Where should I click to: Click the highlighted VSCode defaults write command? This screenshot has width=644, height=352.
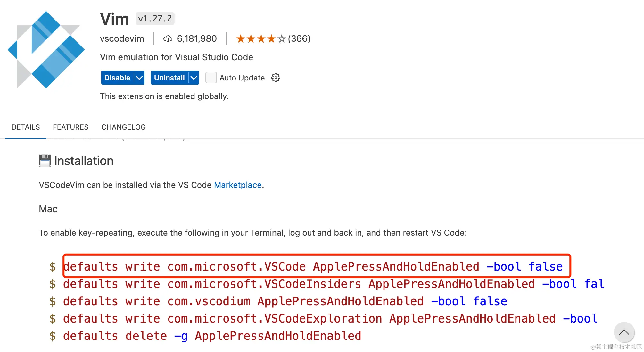pos(313,266)
